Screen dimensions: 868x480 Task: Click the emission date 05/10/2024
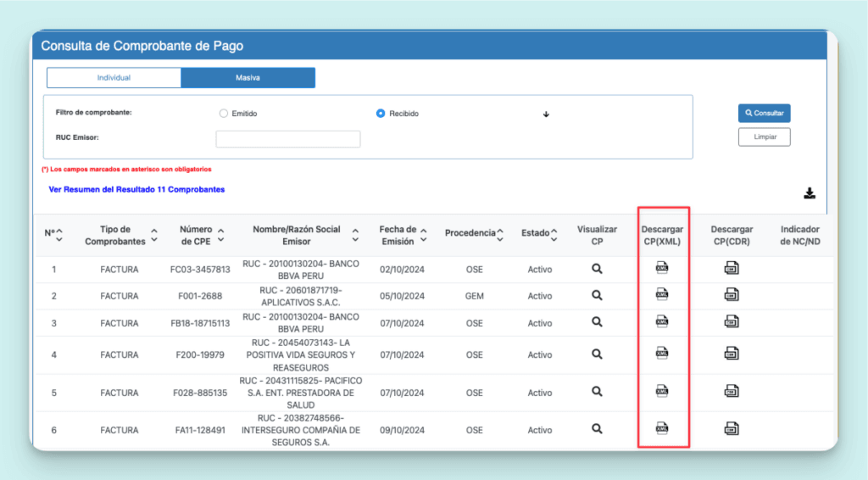click(402, 296)
